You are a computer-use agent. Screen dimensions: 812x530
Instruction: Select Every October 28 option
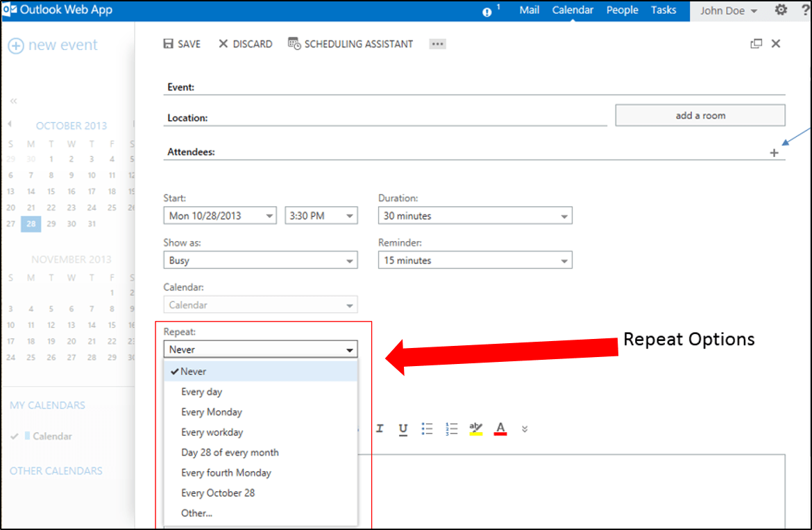point(260,492)
